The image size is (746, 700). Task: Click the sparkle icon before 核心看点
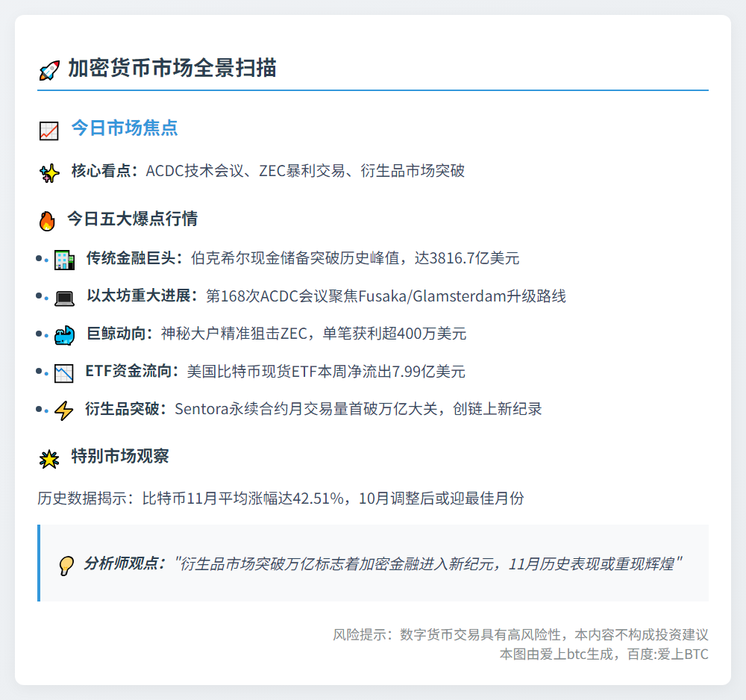[49, 170]
